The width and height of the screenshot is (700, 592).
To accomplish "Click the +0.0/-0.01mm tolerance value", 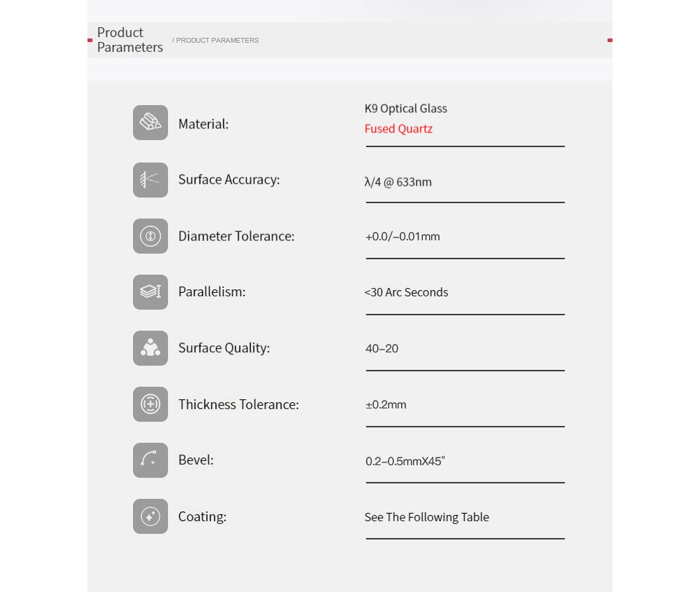I will pyautogui.click(x=402, y=236).
